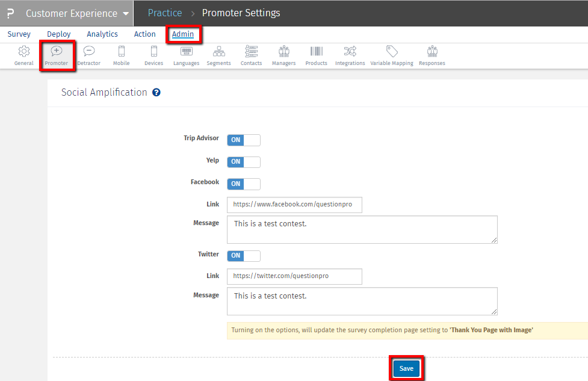Expand the Customer Experience dropdown arrow
The height and width of the screenshot is (381, 588).
tap(126, 14)
